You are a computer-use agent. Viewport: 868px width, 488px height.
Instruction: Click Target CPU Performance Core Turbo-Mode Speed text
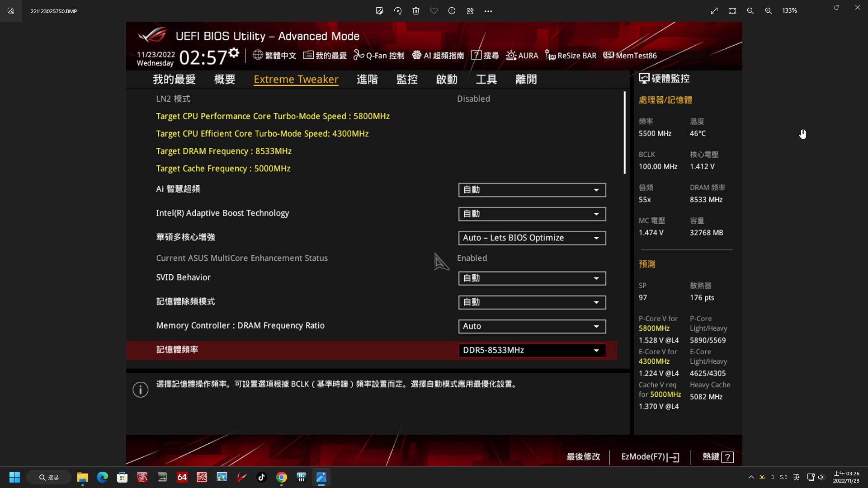(x=273, y=116)
